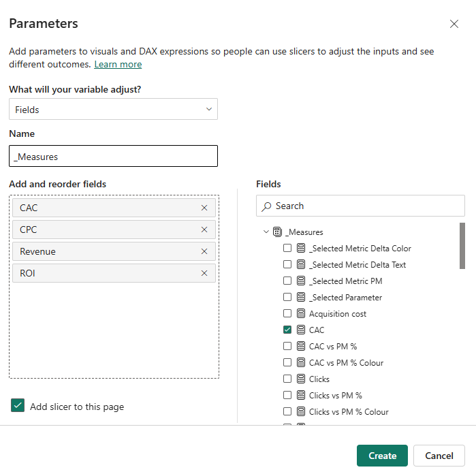Click measure icon for _Selected Metric Delta Color
The width and height of the screenshot is (476, 474).
pos(301,248)
